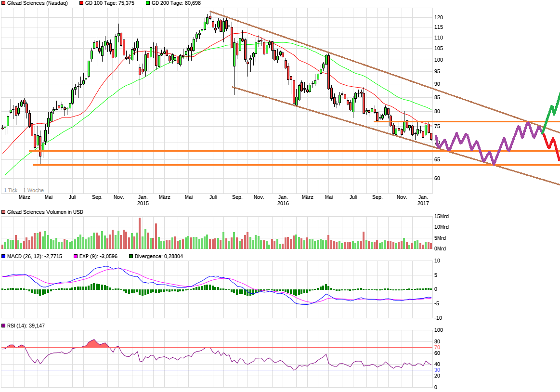
Task: Click the price axis label 75
Action: (437, 127)
